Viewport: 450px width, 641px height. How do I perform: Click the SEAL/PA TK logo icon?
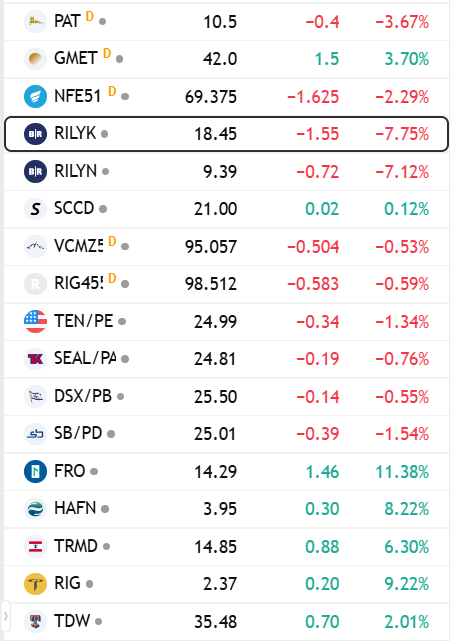(35, 359)
